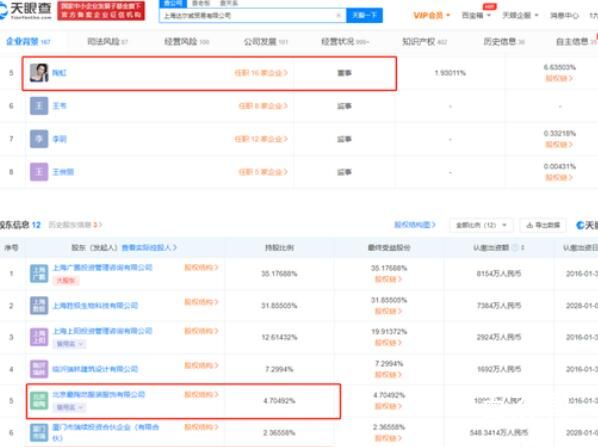Select the 公司发展 tab
Screen dimensions: 598x447
pos(265,42)
